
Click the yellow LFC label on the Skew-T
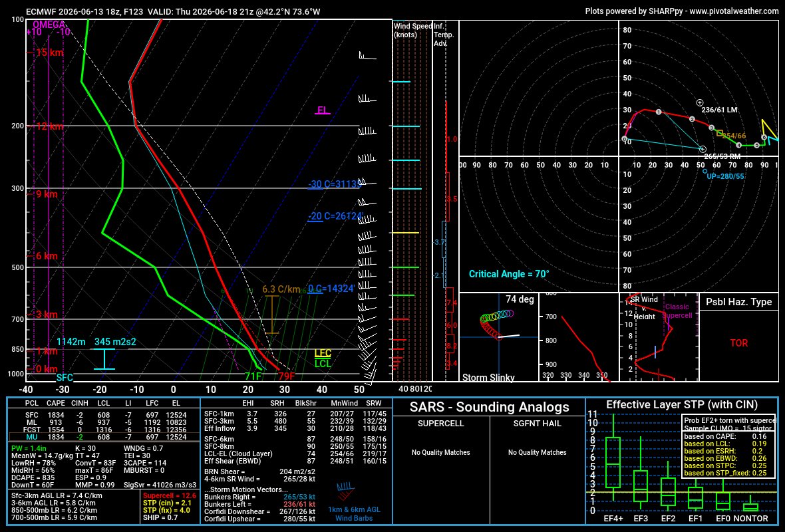pos(323,353)
